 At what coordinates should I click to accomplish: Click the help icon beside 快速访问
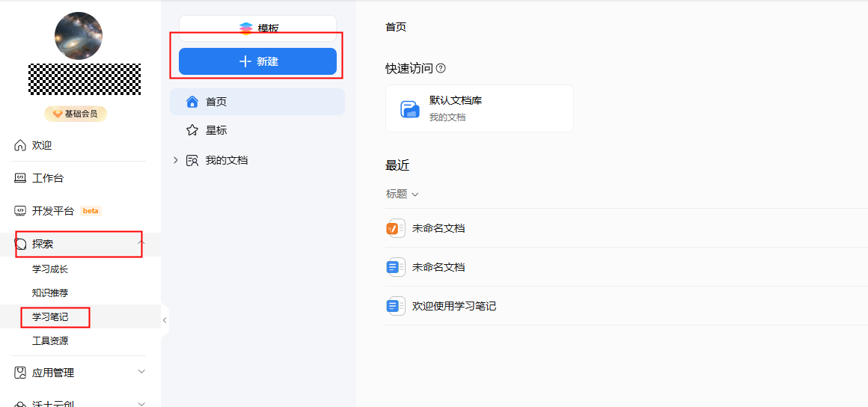point(441,69)
